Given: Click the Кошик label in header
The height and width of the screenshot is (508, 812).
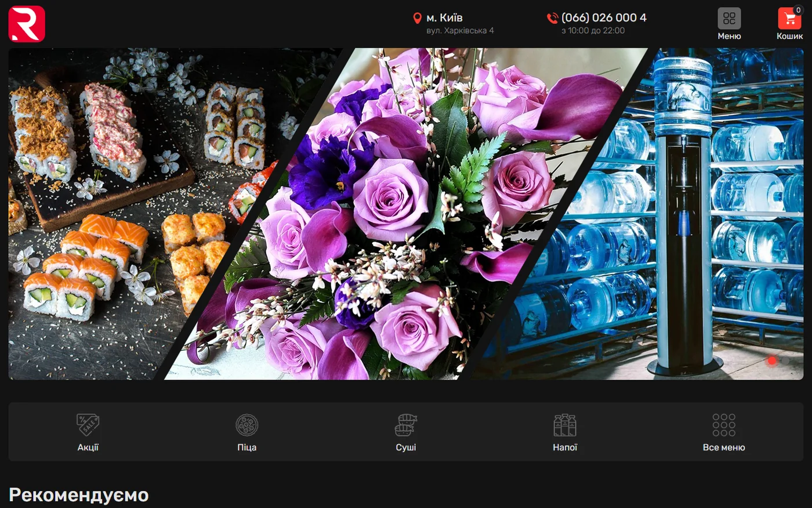Looking at the screenshot, I should coord(789,36).
